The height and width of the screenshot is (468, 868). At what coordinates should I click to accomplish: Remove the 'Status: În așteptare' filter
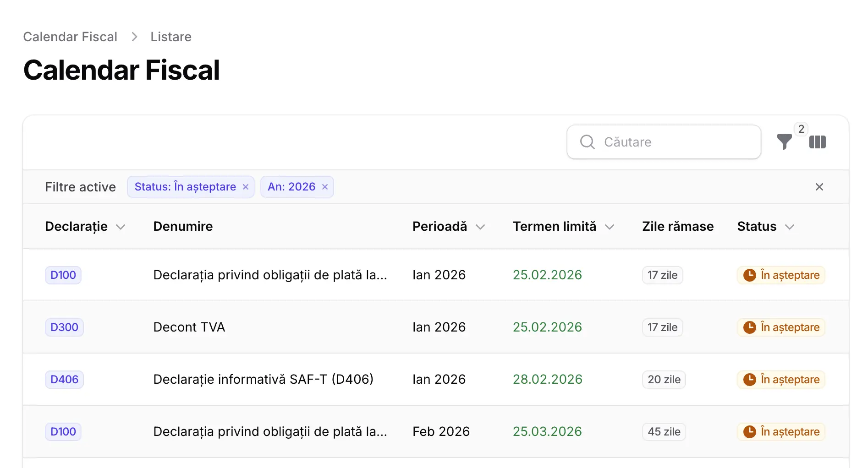246,187
